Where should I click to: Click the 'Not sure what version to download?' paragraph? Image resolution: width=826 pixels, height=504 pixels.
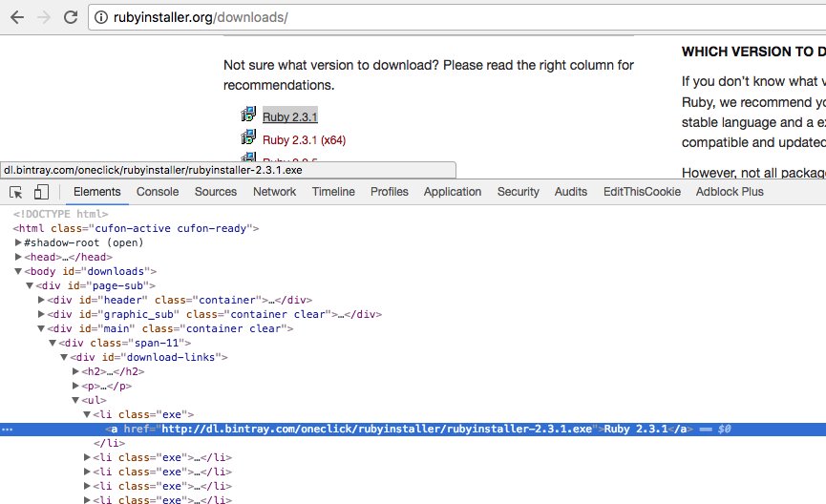pos(428,74)
